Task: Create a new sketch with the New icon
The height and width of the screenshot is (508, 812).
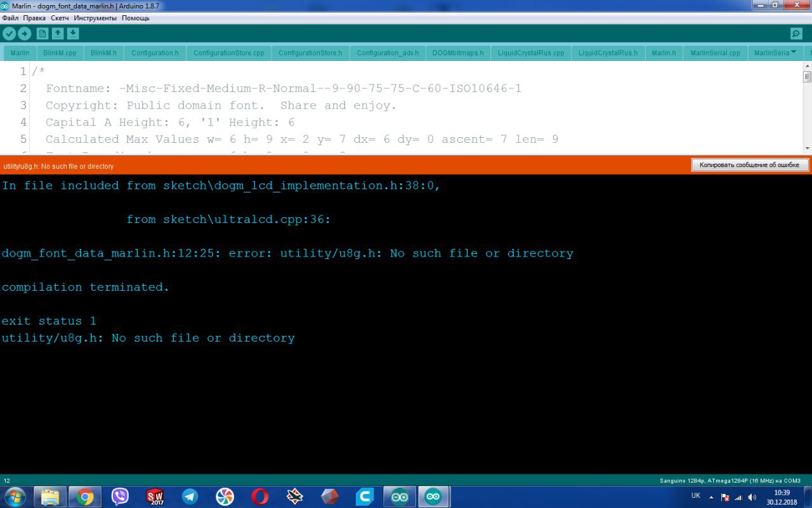Action: pyautogui.click(x=43, y=34)
